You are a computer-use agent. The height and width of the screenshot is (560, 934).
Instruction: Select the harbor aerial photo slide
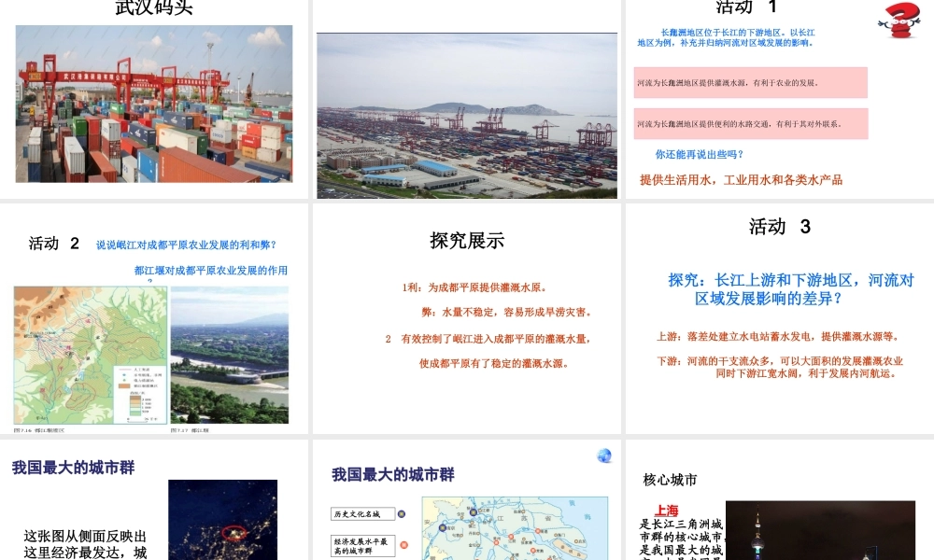point(467,116)
